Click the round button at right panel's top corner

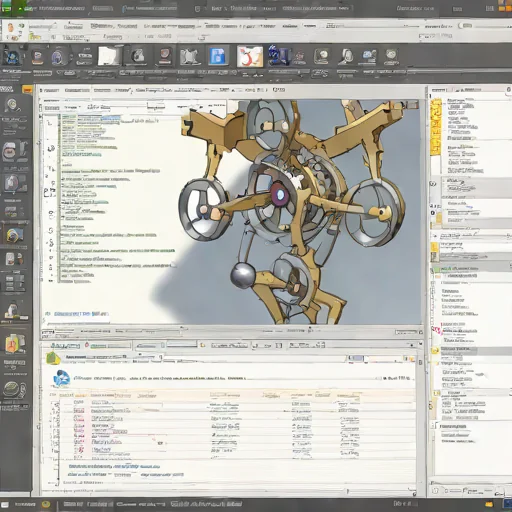click(x=509, y=89)
